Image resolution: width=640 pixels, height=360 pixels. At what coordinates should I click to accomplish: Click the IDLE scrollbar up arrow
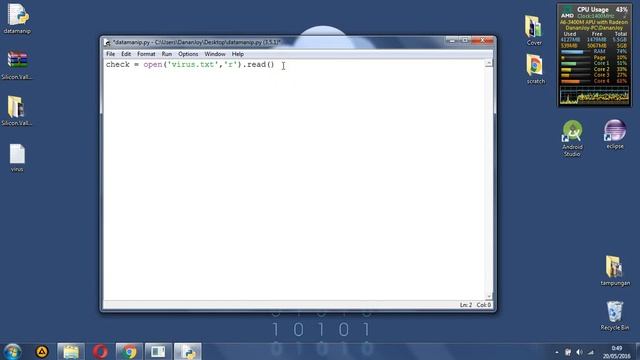pyautogui.click(x=489, y=64)
